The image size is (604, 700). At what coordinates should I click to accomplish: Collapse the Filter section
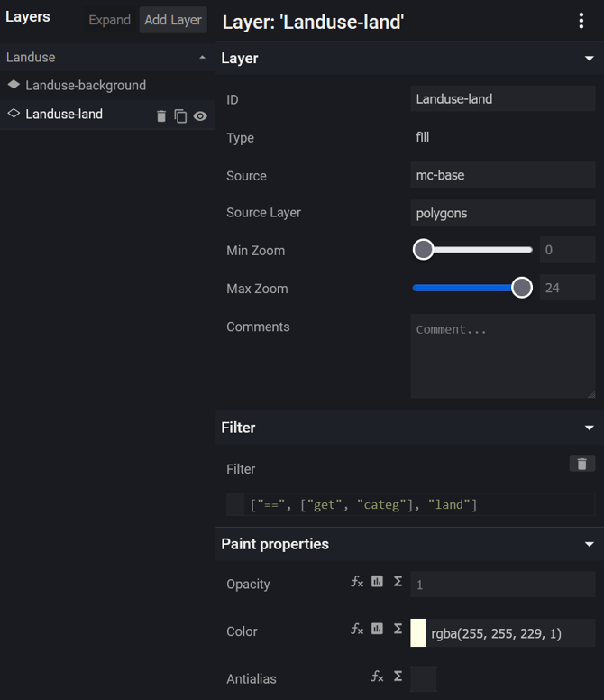tap(590, 428)
